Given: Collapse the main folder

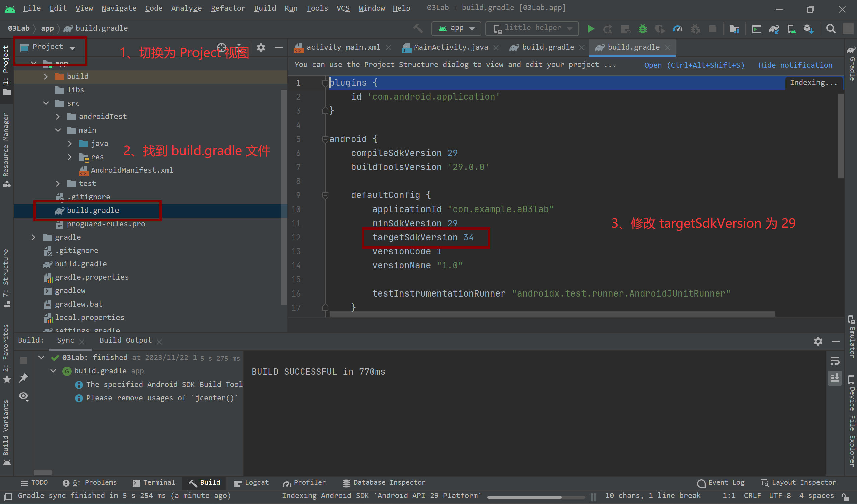Looking at the screenshot, I should pos(58,130).
